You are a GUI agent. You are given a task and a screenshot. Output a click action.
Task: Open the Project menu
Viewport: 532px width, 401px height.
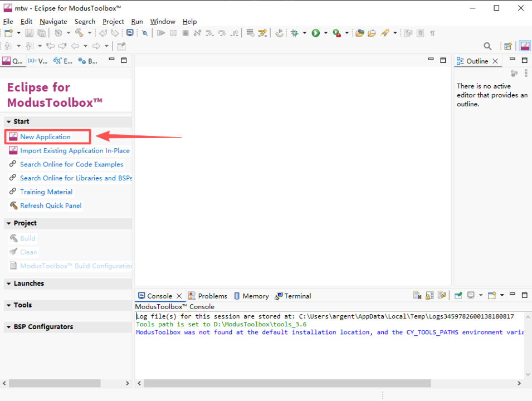(113, 21)
